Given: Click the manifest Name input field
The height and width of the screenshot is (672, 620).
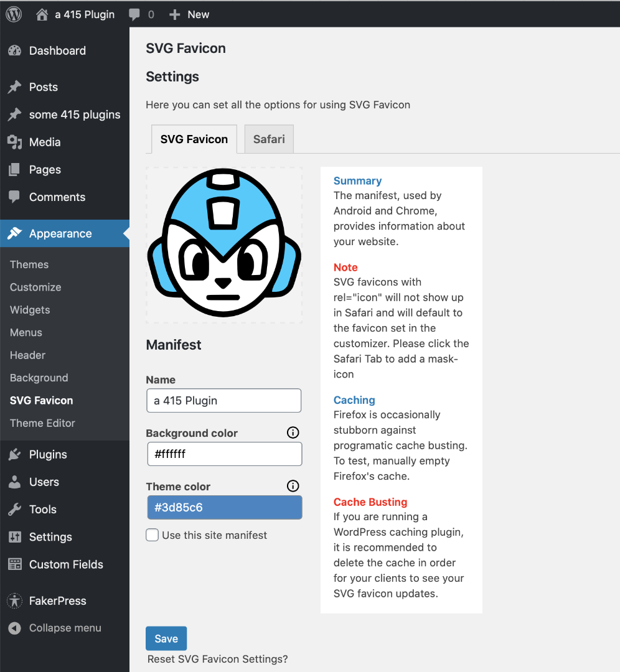Looking at the screenshot, I should coord(224,400).
